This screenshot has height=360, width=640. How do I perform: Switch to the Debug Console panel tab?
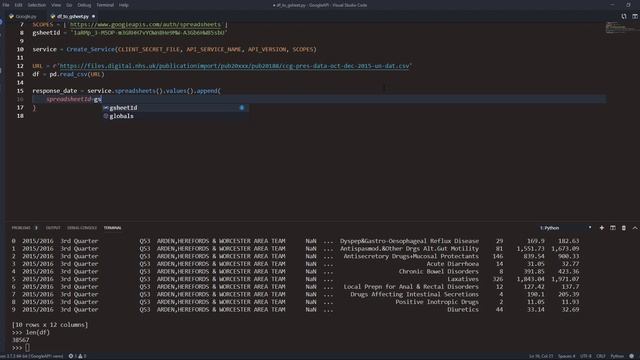[82, 228]
